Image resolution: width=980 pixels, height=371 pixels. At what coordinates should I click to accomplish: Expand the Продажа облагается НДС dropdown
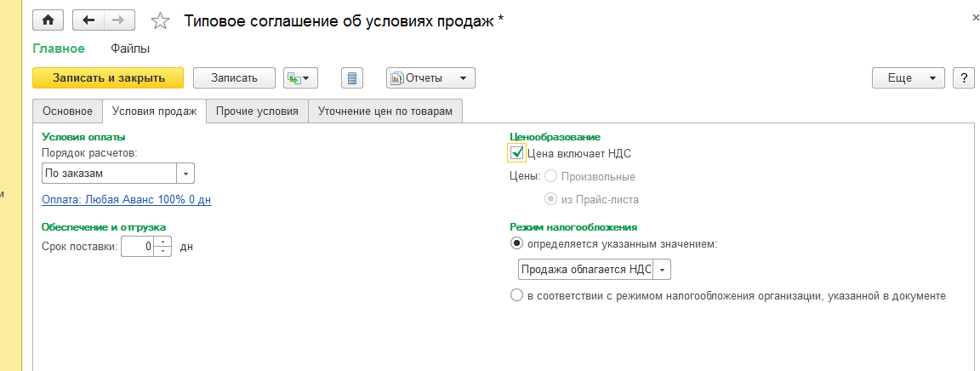(x=663, y=270)
